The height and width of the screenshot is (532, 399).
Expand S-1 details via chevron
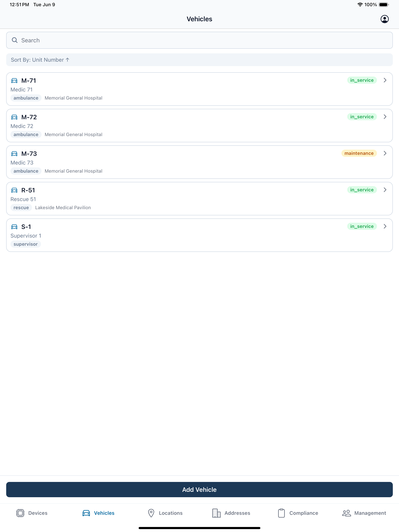(385, 226)
